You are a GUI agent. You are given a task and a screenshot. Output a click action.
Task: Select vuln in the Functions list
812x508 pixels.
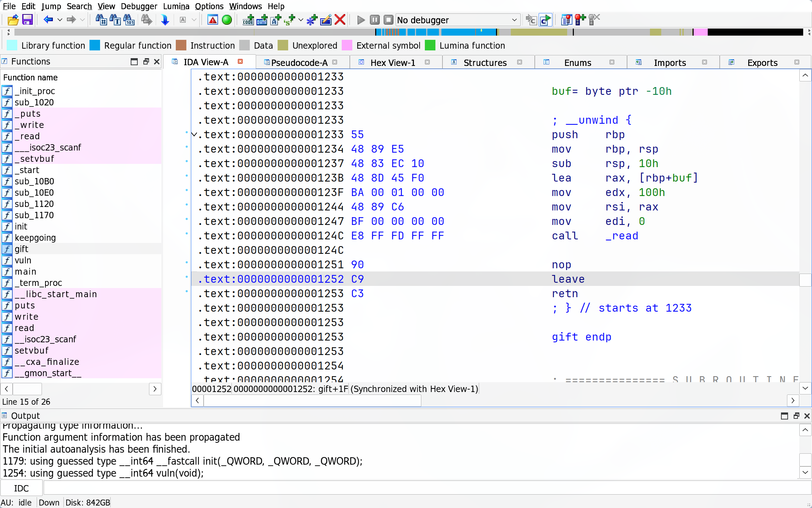[23, 260]
